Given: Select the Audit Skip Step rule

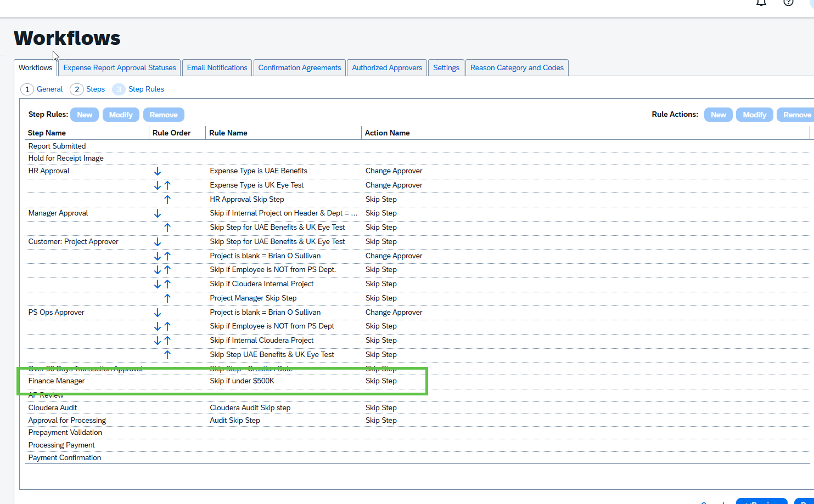Looking at the screenshot, I should point(235,420).
